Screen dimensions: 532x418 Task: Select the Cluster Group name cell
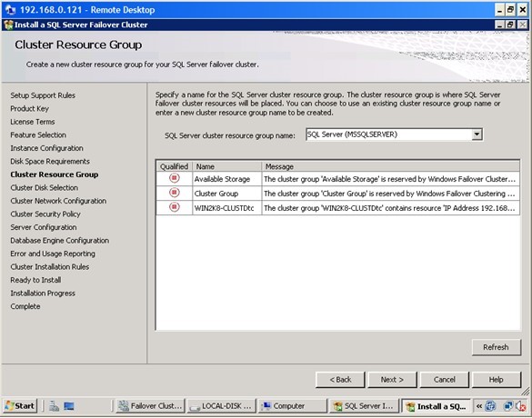(x=227, y=194)
